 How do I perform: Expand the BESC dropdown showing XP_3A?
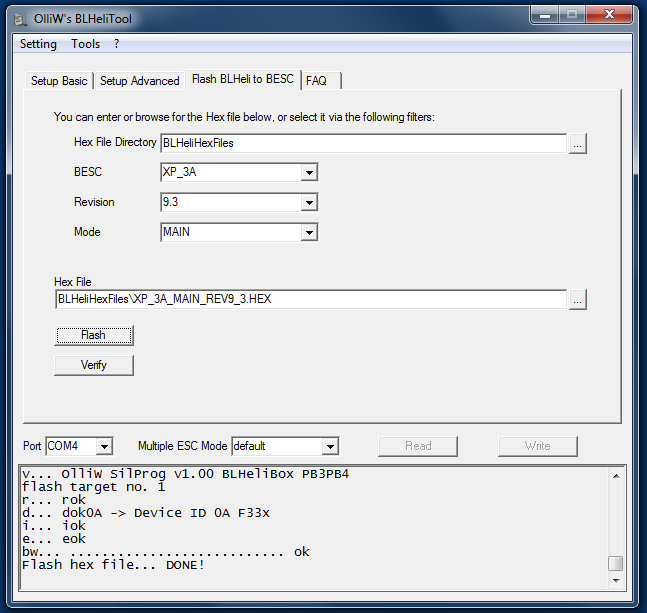click(x=309, y=172)
